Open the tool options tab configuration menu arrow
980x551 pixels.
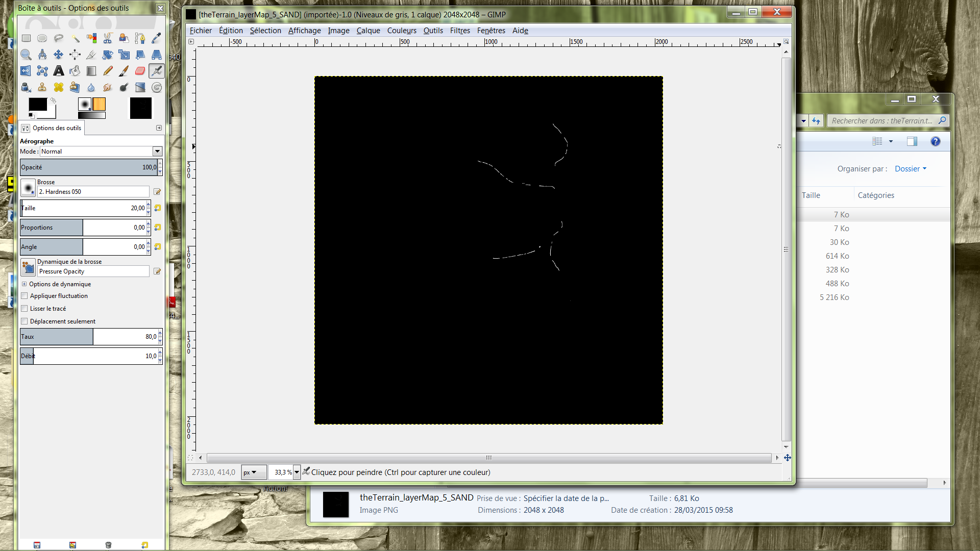pyautogui.click(x=159, y=128)
